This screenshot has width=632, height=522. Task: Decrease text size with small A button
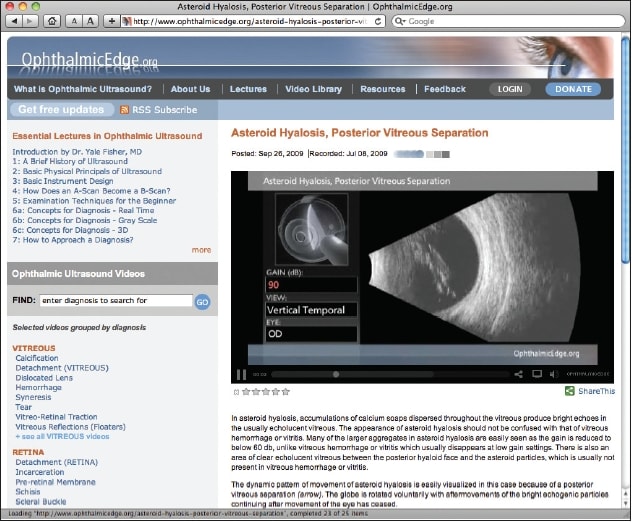74,21
